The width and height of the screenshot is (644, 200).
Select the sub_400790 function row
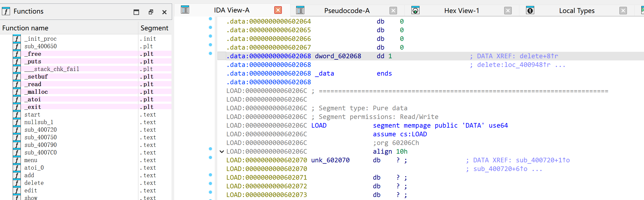86,145
